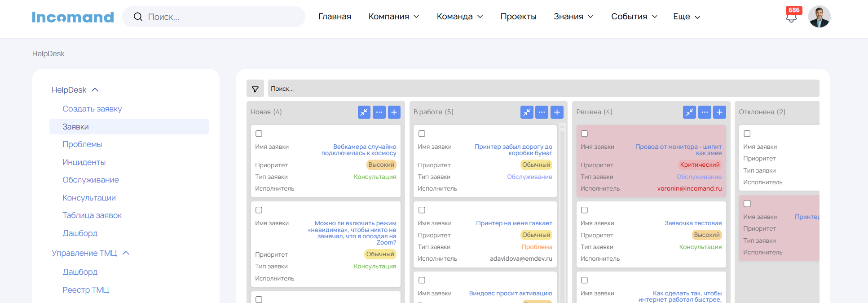
Task: Click the Incomand logo
Action: [73, 17]
